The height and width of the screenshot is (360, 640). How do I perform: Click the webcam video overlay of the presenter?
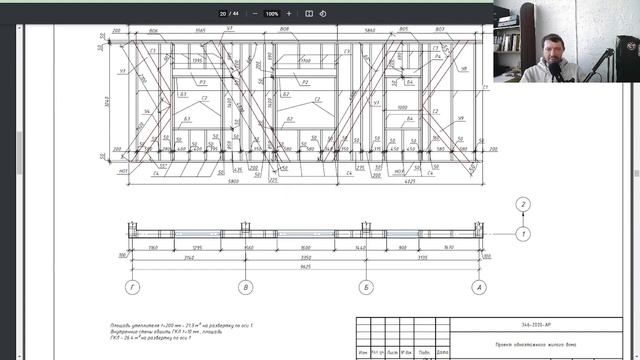point(567,41)
